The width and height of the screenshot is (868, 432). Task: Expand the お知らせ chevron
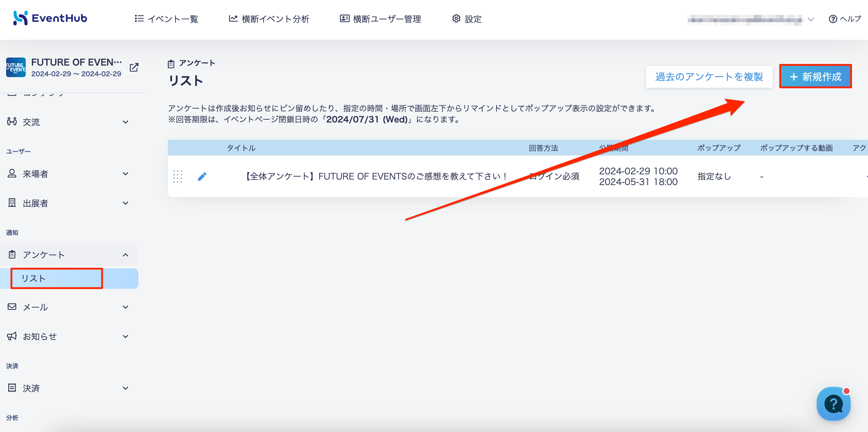coord(125,336)
